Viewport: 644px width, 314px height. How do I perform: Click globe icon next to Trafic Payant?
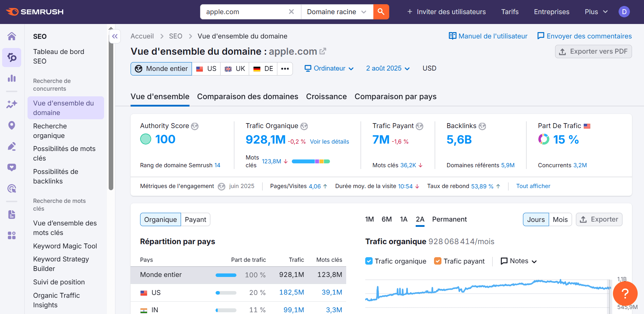tap(419, 126)
